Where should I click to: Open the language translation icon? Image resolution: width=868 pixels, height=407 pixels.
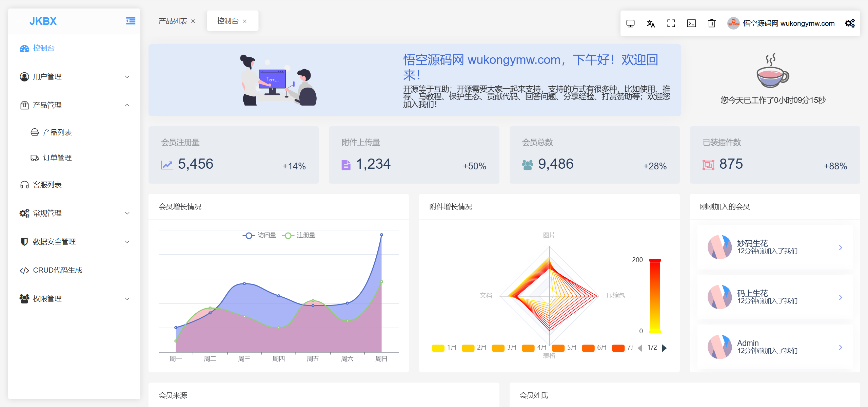651,23
